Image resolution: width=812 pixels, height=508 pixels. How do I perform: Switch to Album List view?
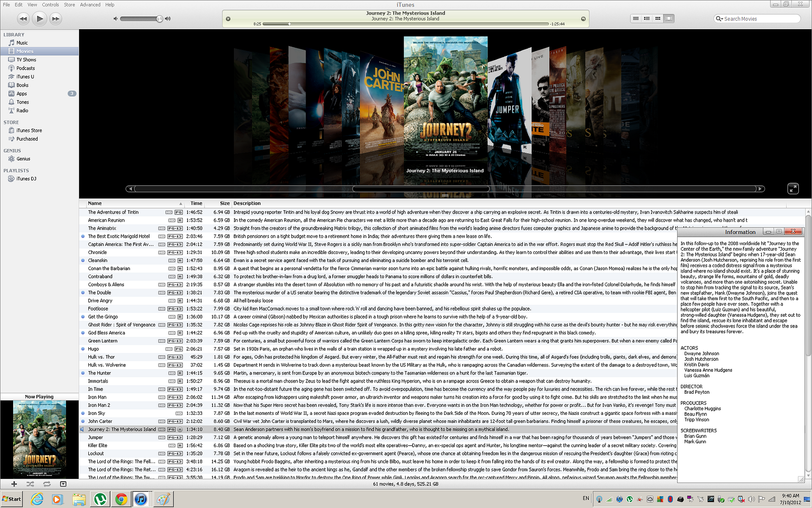[x=647, y=18]
